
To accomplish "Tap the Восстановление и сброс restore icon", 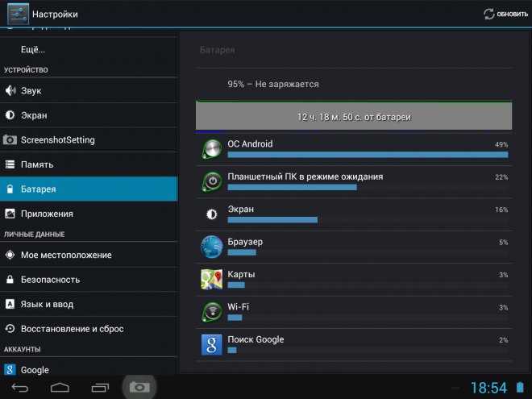I will click(10, 328).
